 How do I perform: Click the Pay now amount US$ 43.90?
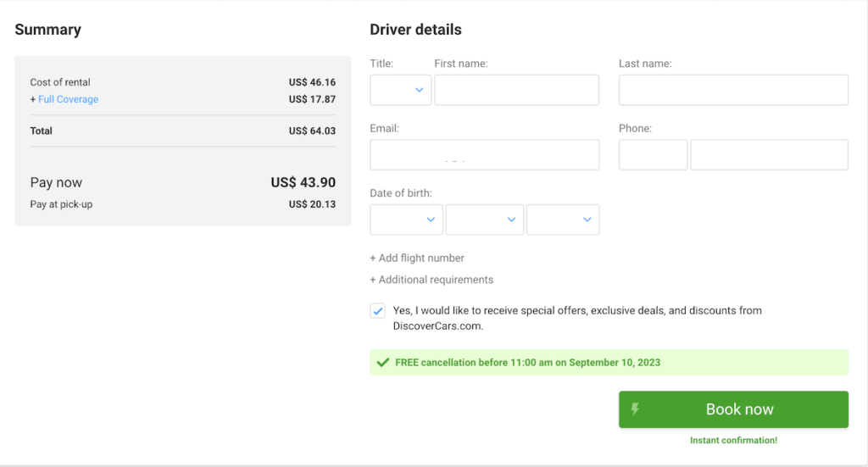303,182
